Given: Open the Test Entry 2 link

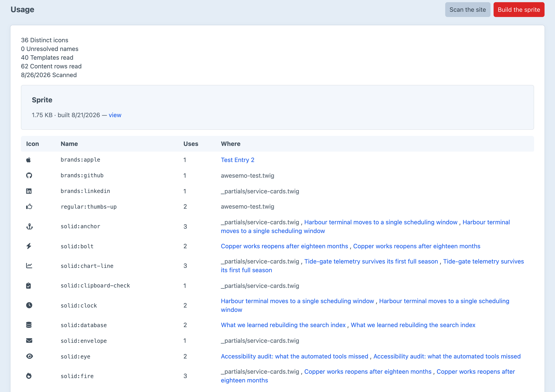Looking at the screenshot, I should pyautogui.click(x=238, y=160).
